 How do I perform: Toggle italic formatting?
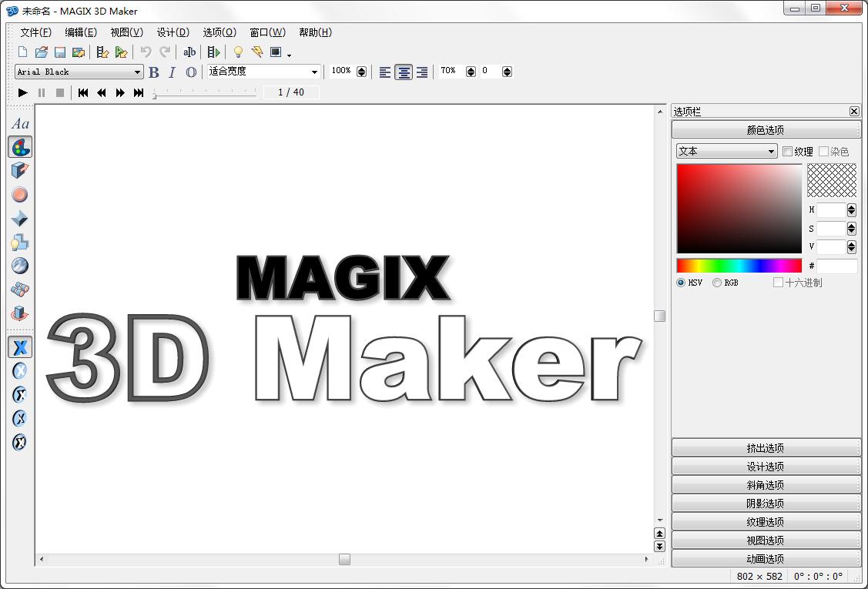(x=173, y=72)
